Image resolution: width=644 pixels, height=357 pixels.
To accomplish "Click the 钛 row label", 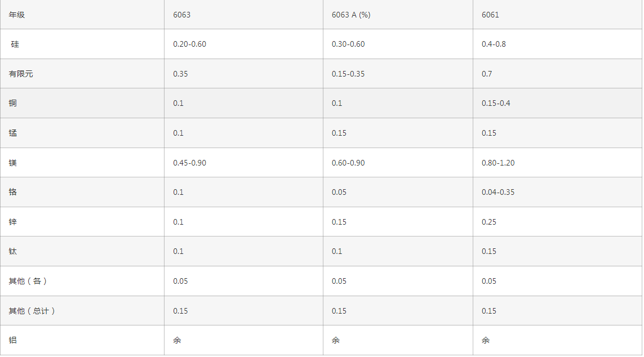I will pos(13,251).
